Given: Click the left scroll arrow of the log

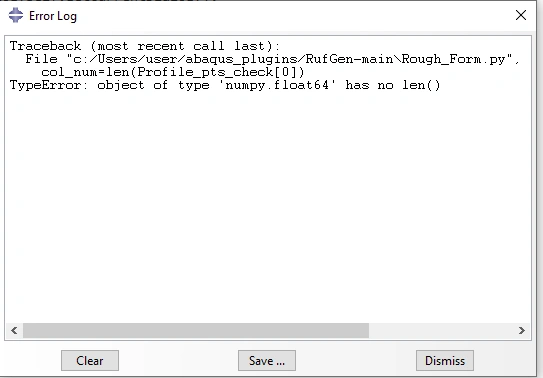Looking at the screenshot, I should 14,331.
